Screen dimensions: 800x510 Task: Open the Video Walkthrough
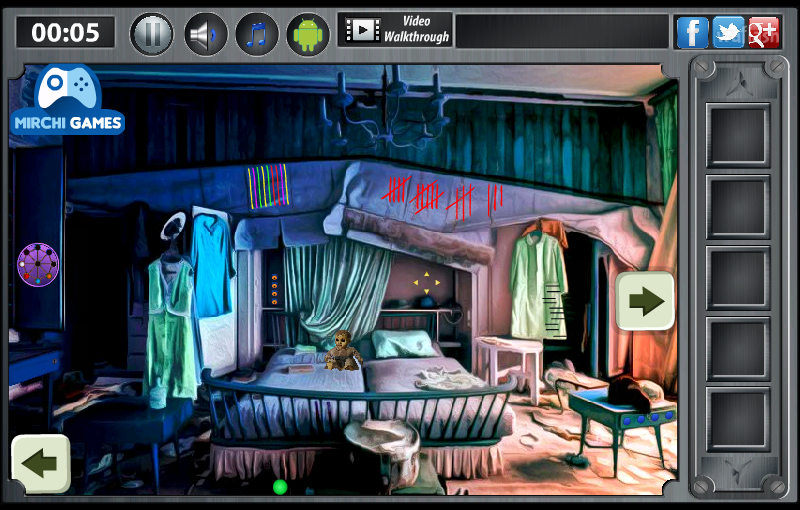pos(395,30)
